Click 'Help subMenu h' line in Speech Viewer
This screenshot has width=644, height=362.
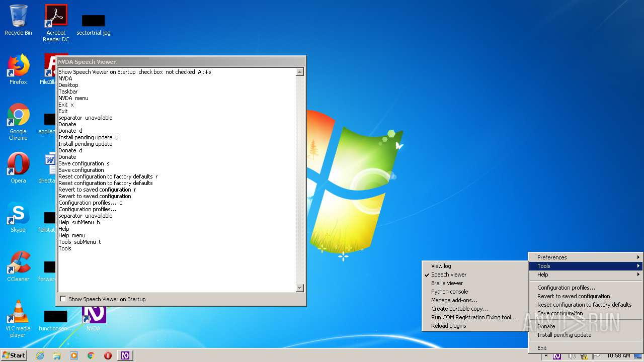pos(79,222)
